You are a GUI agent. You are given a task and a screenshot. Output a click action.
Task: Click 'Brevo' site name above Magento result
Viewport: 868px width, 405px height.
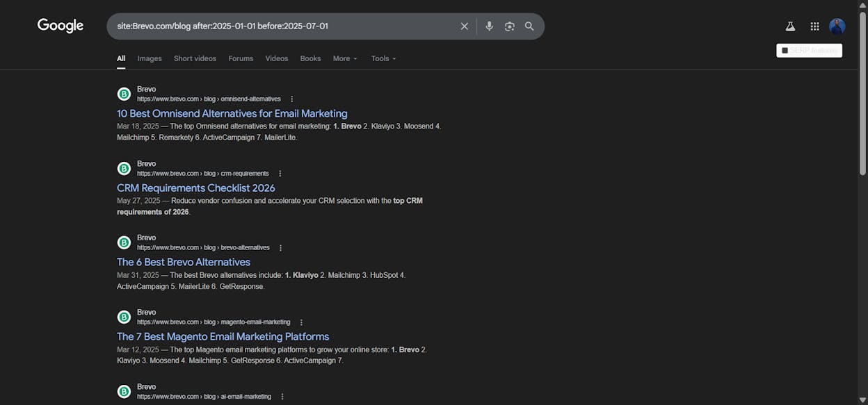pyautogui.click(x=146, y=312)
